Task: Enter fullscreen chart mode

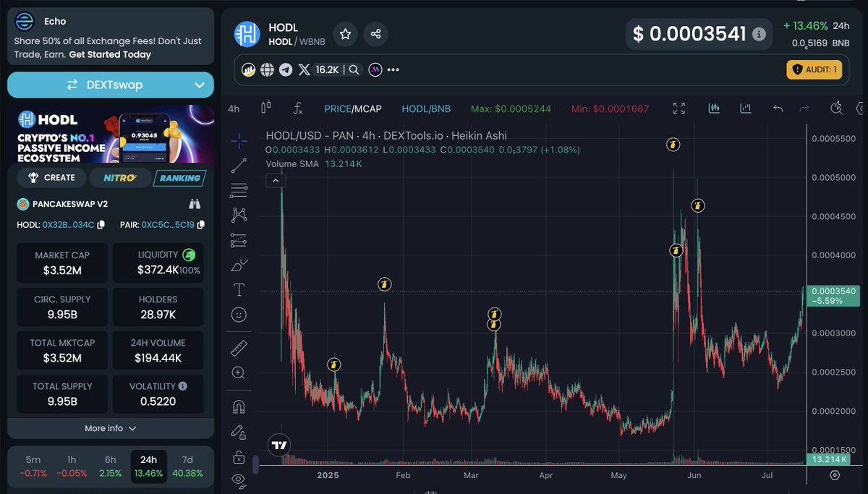Action: 678,108
